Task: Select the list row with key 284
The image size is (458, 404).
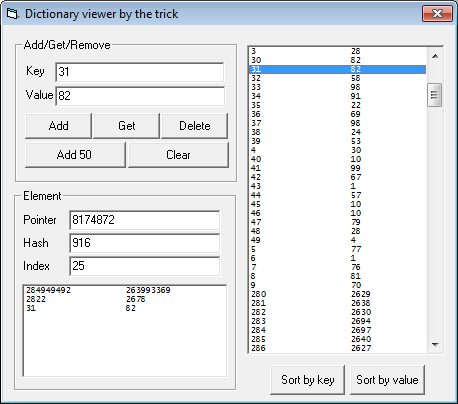Action: [338, 330]
